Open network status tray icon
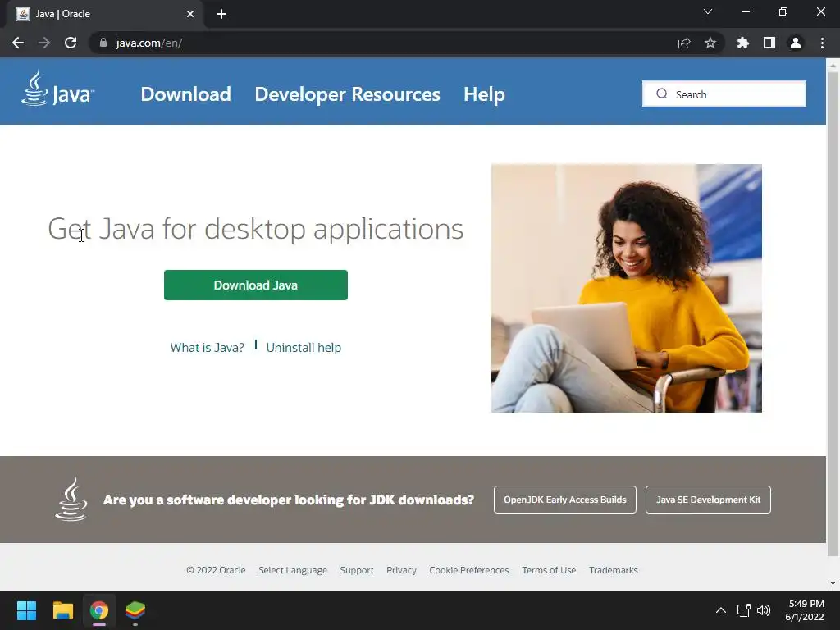This screenshot has width=840, height=630. point(743,610)
